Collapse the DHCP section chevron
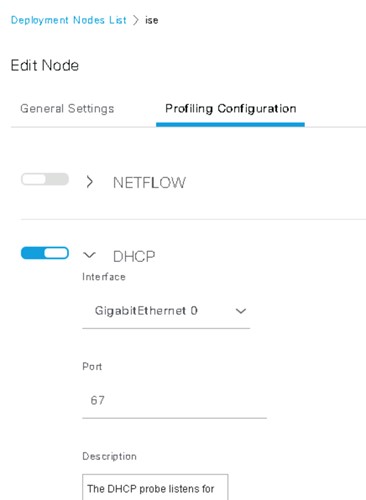This screenshot has width=366, height=500. point(89,255)
